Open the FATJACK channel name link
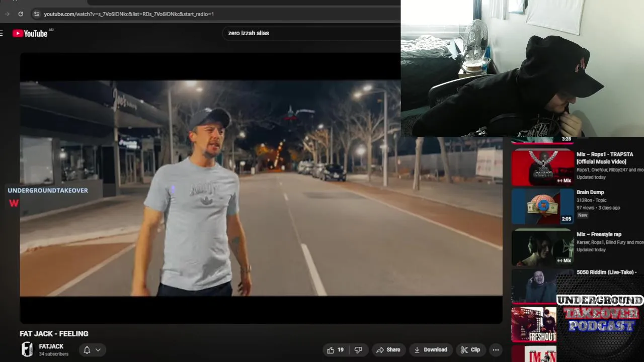The image size is (644, 362). (x=51, y=346)
